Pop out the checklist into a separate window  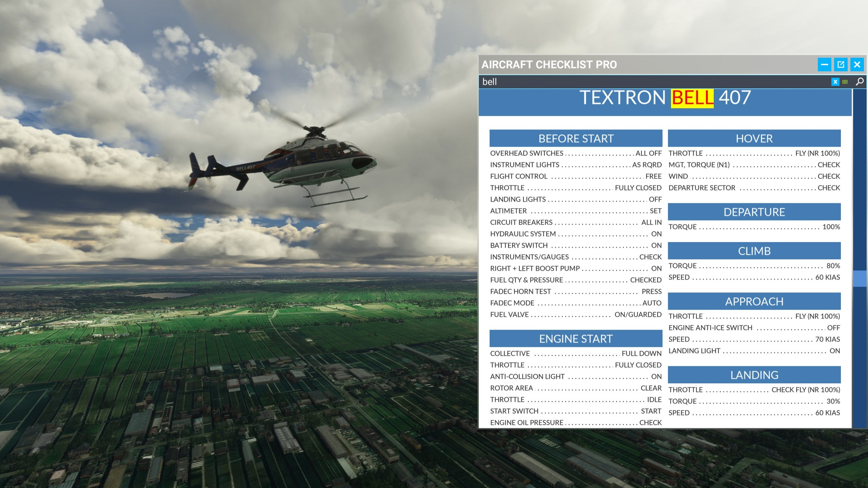coord(842,65)
